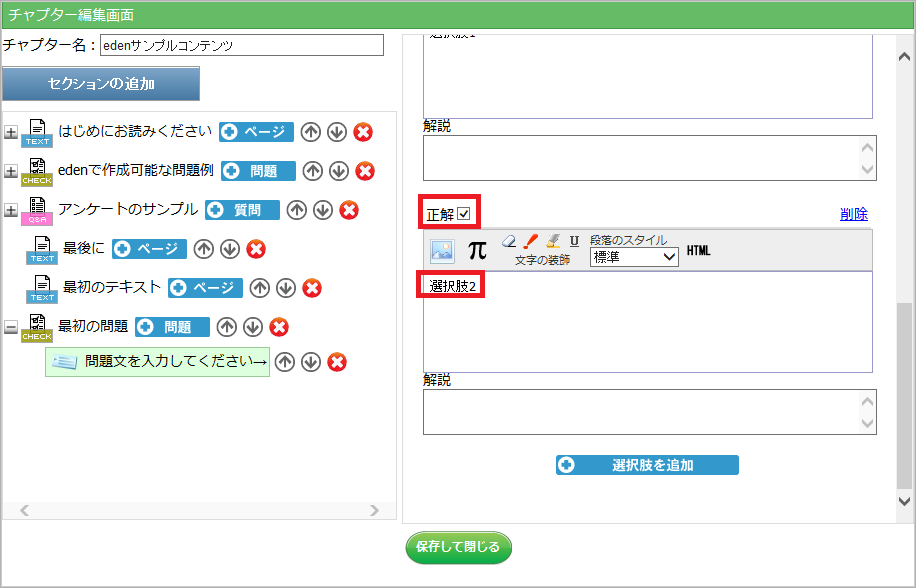Image resolution: width=916 pixels, height=588 pixels.
Task: Add page to 最初のテキスト section
Action: tap(206, 288)
